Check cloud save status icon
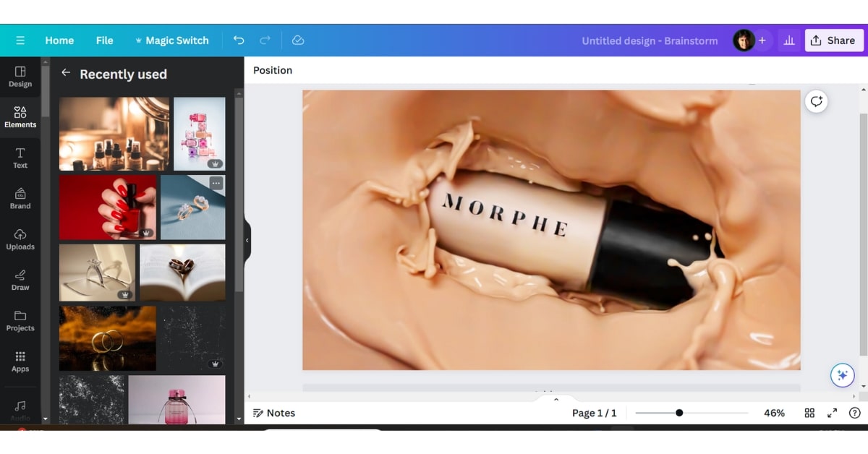Viewport: 868px width, 454px height. point(298,40)
